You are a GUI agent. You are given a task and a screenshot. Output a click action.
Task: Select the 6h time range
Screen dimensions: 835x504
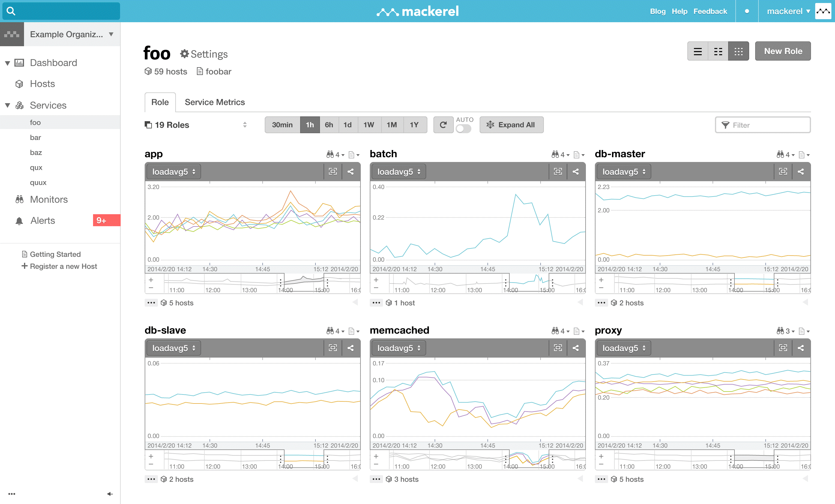pyautogui.click(x=329, y=124)
